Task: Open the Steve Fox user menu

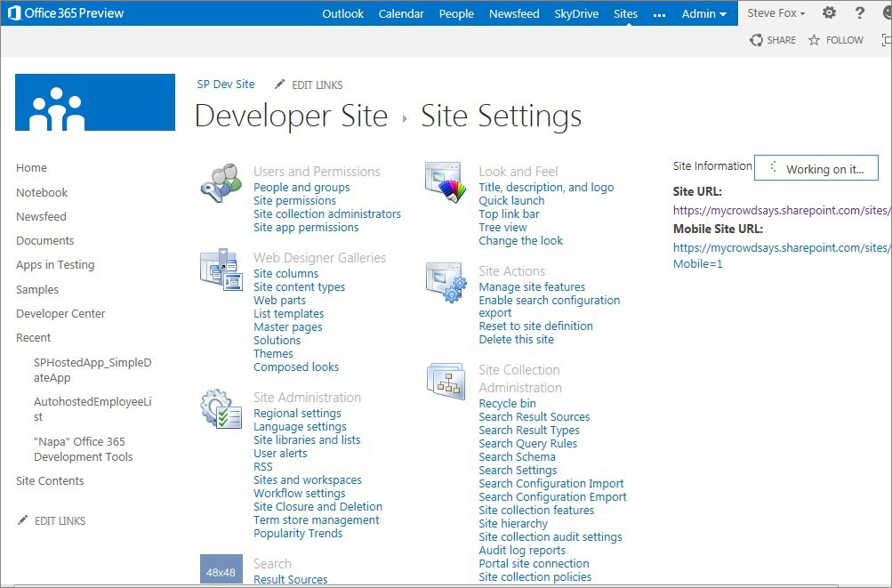Action: tap(776, 13)
